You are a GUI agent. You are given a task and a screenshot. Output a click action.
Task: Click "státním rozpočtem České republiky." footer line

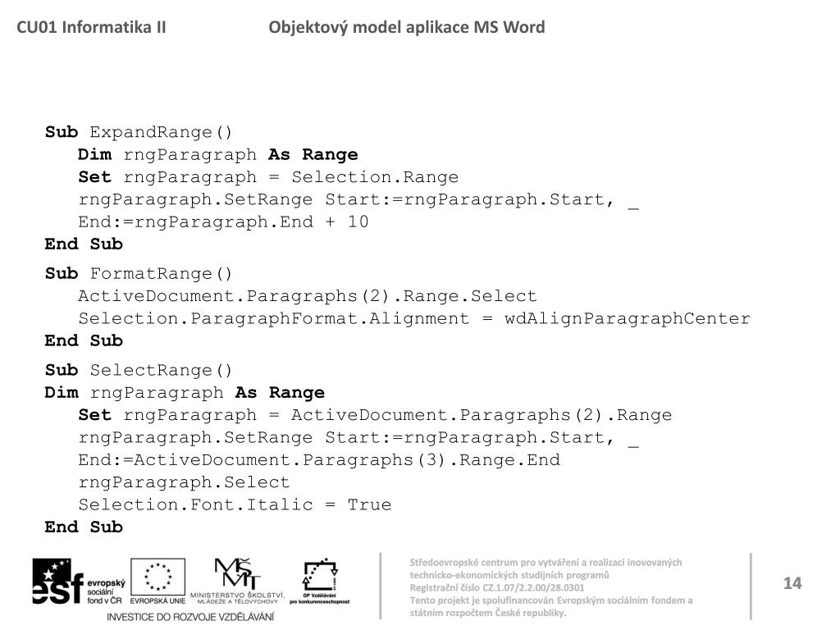pos(488,612)
